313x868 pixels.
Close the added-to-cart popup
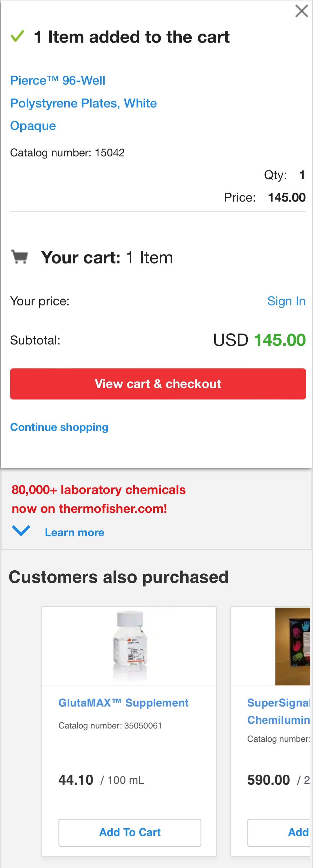[301, 11]
